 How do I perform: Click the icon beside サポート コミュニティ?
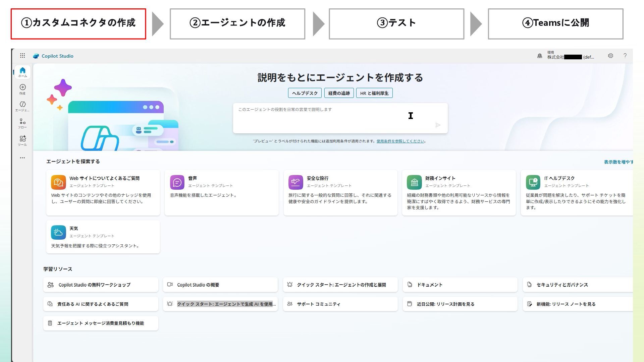point(290,304)
